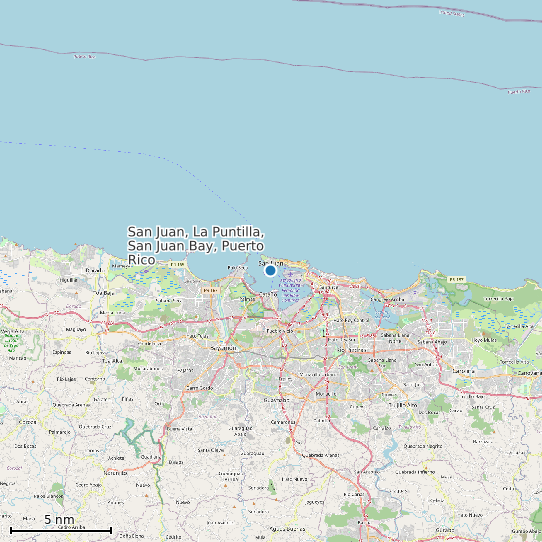Click the Toa Baja town label
Screen dimensions: 542x542
click(x=105, y=293)
